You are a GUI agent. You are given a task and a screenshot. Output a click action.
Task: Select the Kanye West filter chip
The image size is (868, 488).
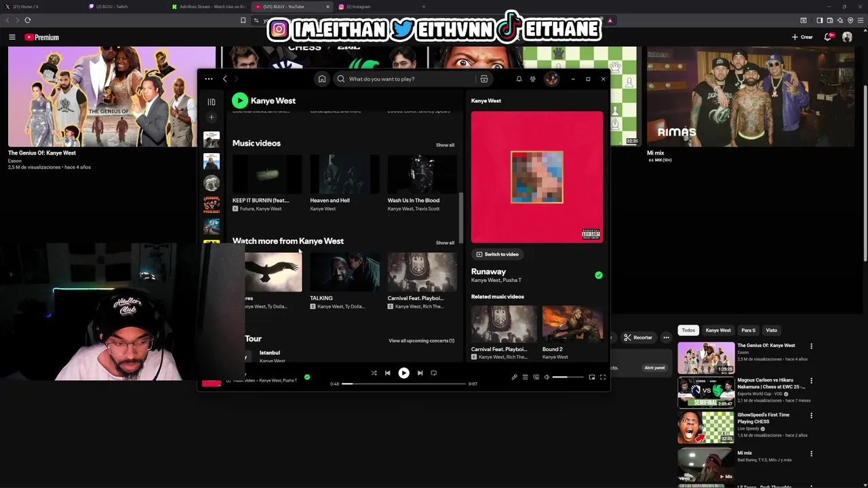coord(718,330)
